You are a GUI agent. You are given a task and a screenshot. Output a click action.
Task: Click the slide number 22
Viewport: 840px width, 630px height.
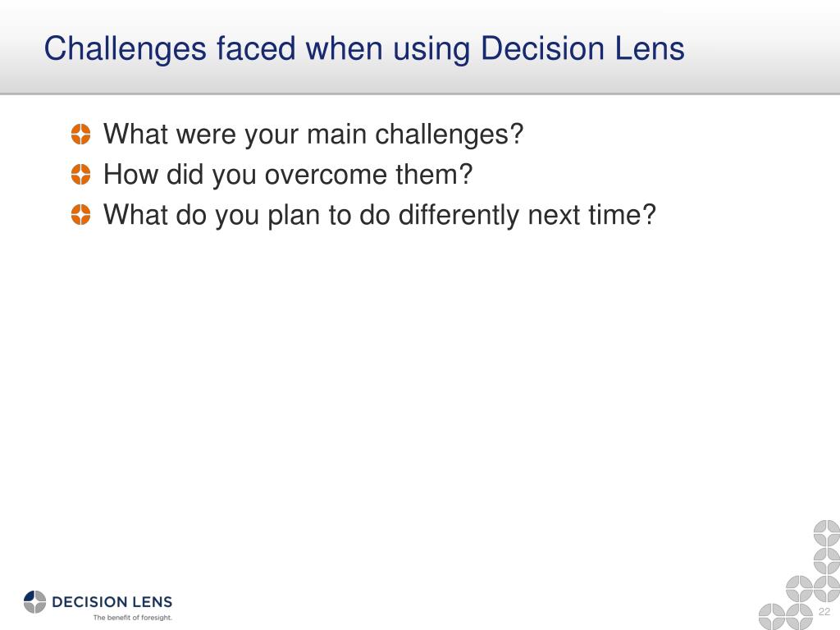(x=824, y=611)
